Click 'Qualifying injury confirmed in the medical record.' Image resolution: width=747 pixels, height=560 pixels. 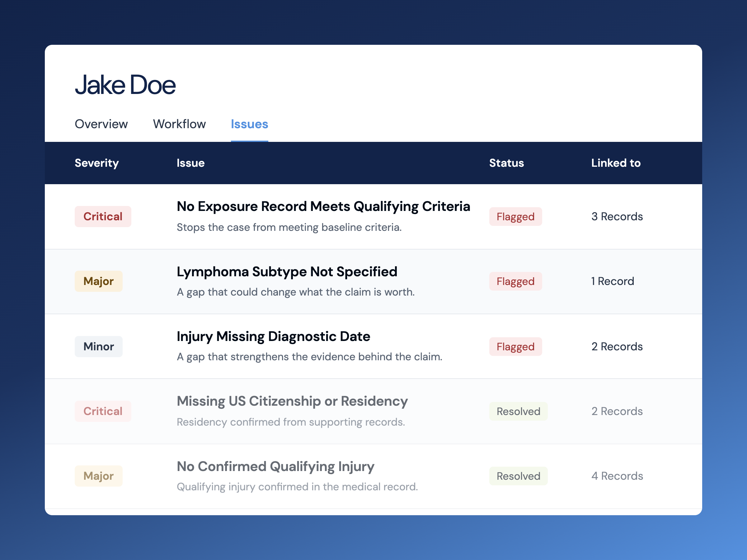click(x=297, y=487)
